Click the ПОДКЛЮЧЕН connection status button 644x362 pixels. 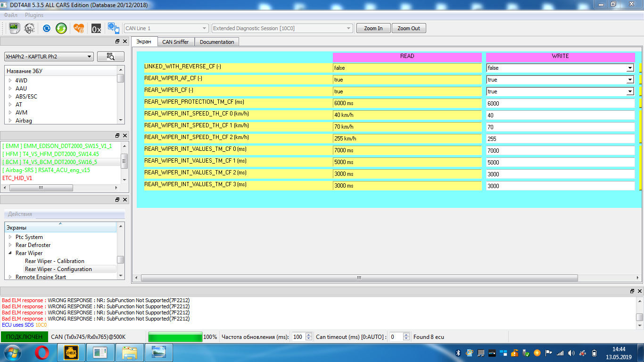click(24, 337)
